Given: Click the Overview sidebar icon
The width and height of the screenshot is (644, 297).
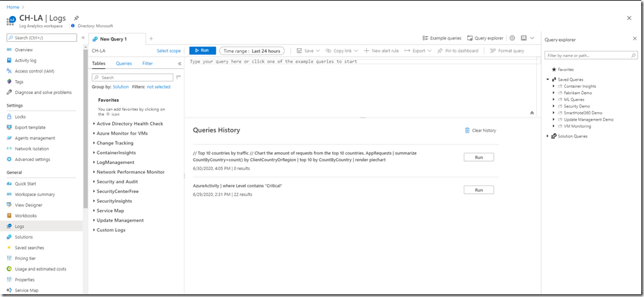Looking at the screenshot, I should tap(10, 49).
